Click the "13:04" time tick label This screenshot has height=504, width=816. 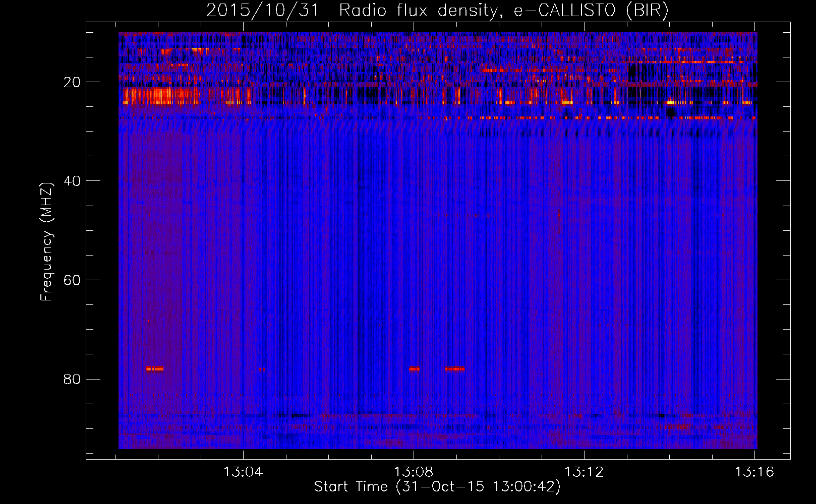[x=243, y=472]
